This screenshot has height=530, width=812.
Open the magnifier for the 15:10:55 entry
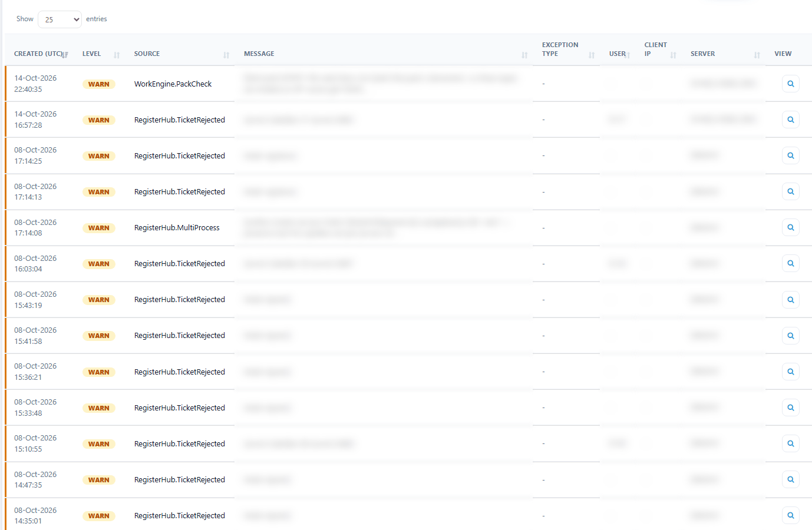[x=790, y=443]
